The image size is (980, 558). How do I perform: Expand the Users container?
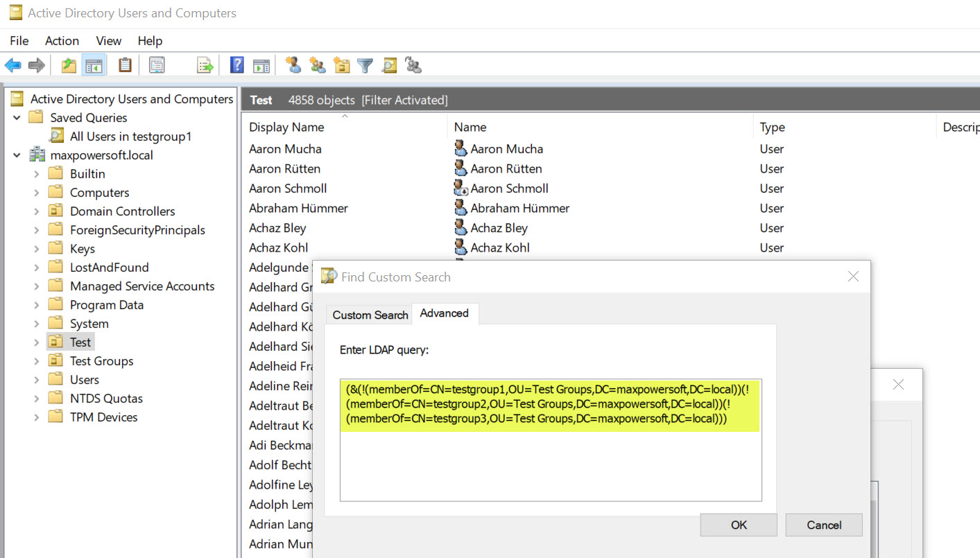(37, 379)
